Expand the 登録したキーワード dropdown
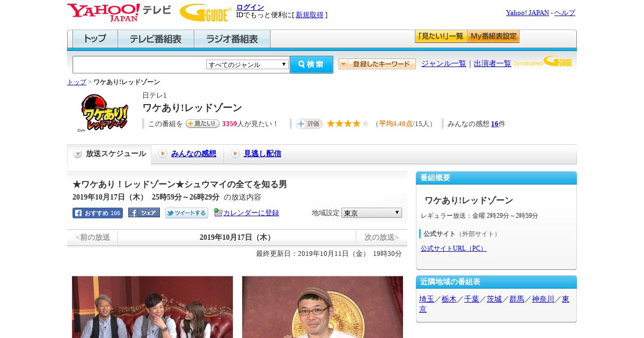Image resolution: width=644 pixels, height=338 pixels. coord(377,64)
